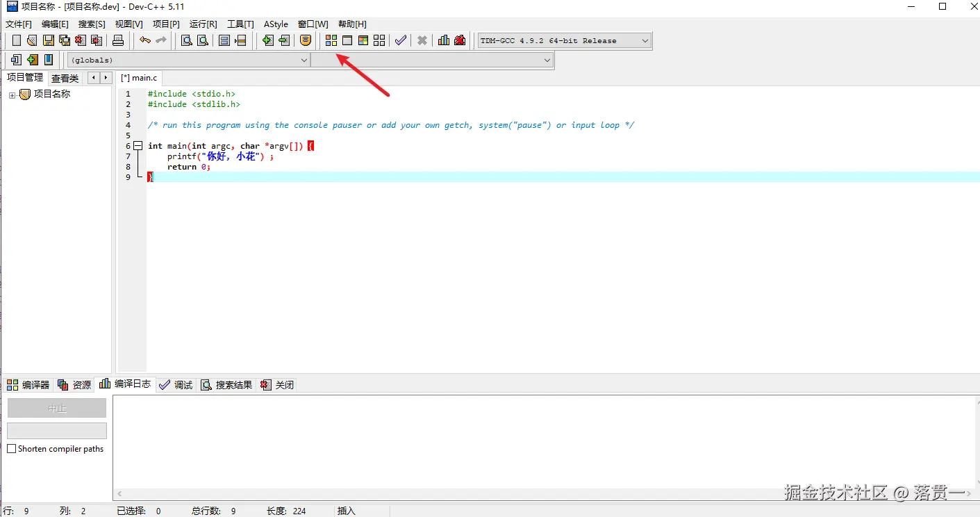Click the #include <stdio.h> code line
This screenshot has width=980, height=517.
192,94
